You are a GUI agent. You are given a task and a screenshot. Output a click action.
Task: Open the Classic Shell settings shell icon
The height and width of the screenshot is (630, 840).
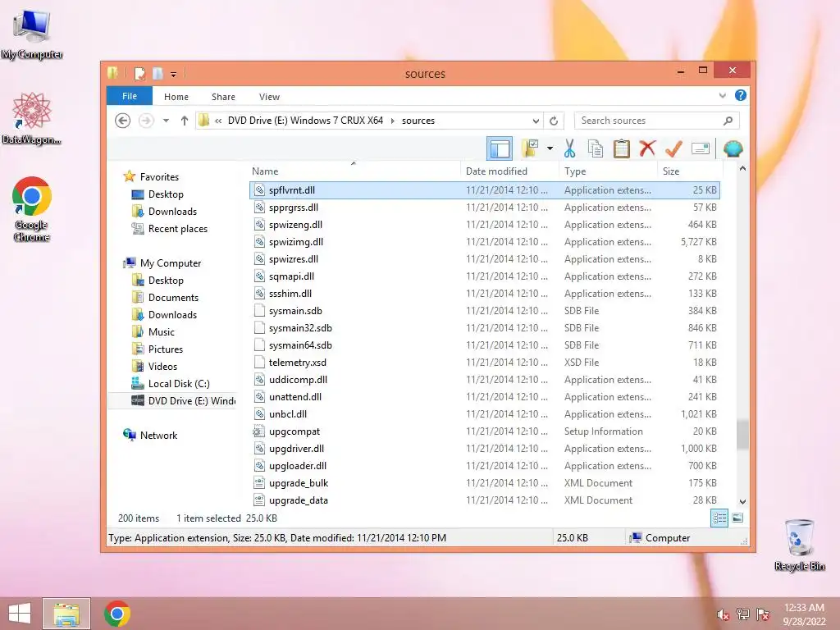click(x=733, y=148)
